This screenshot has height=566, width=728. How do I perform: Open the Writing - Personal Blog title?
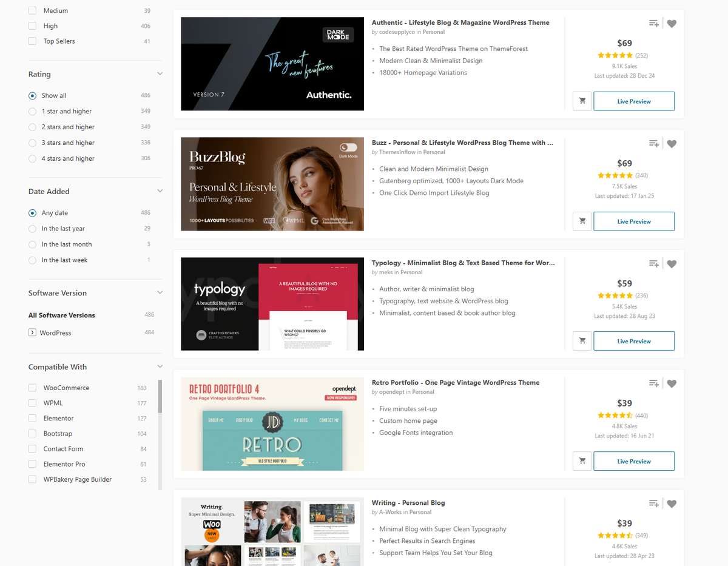408,503
